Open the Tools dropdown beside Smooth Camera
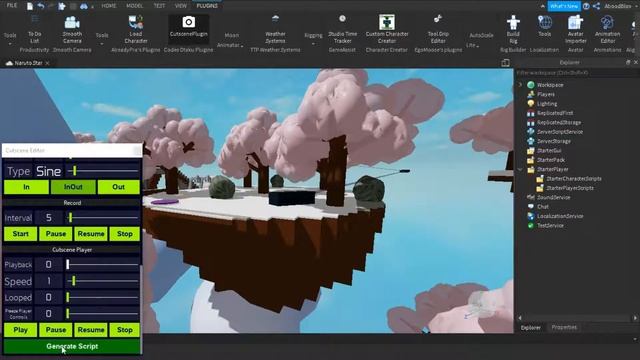 click(x=102, y=39)
